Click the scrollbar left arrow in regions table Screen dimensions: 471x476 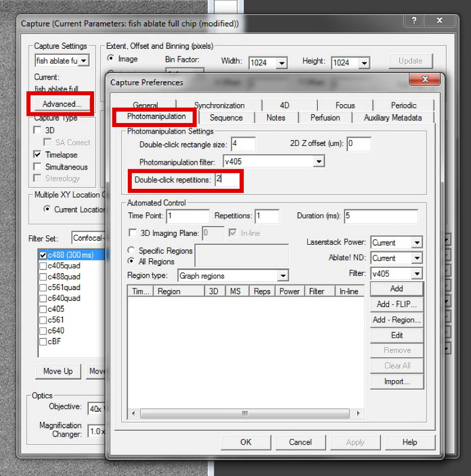click(x=133, y=413)
